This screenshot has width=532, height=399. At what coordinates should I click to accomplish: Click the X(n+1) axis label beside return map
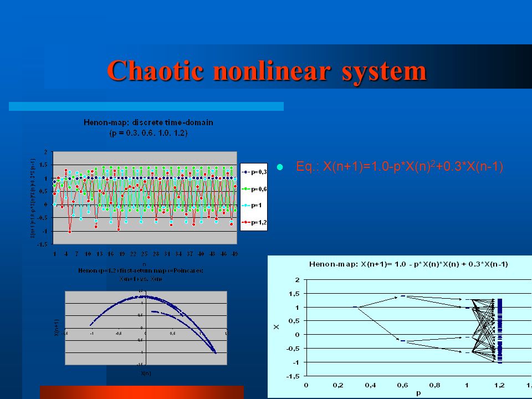click(x=57, y=328)
